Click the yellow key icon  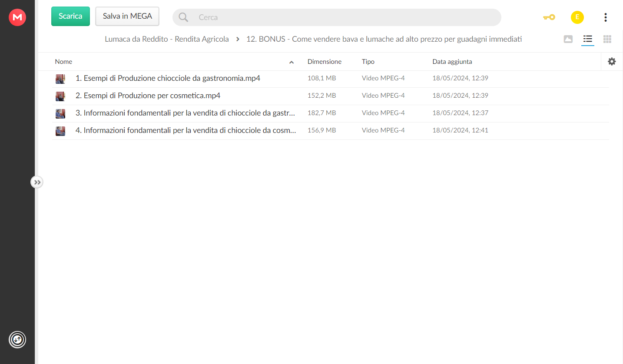tap(549, 17)
